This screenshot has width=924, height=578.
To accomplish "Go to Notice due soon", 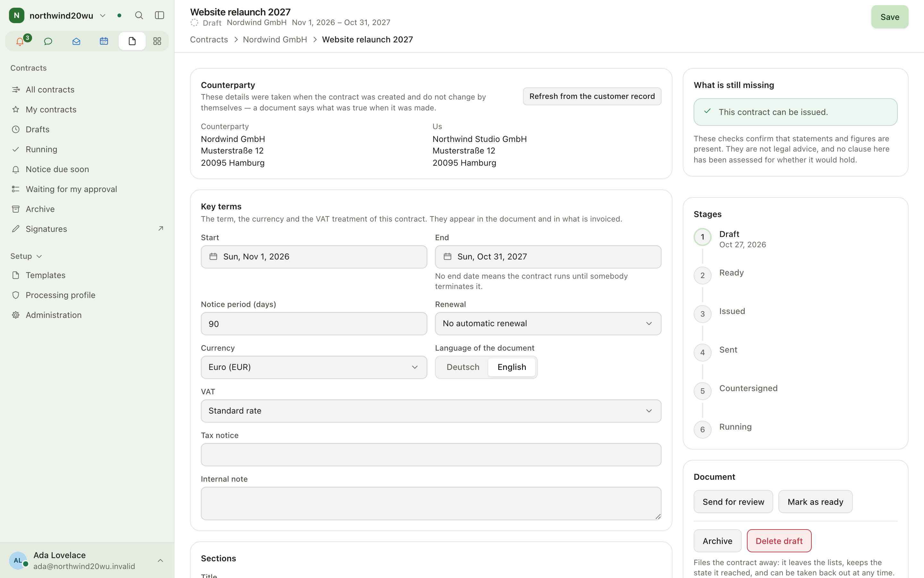I will point(87,169).
